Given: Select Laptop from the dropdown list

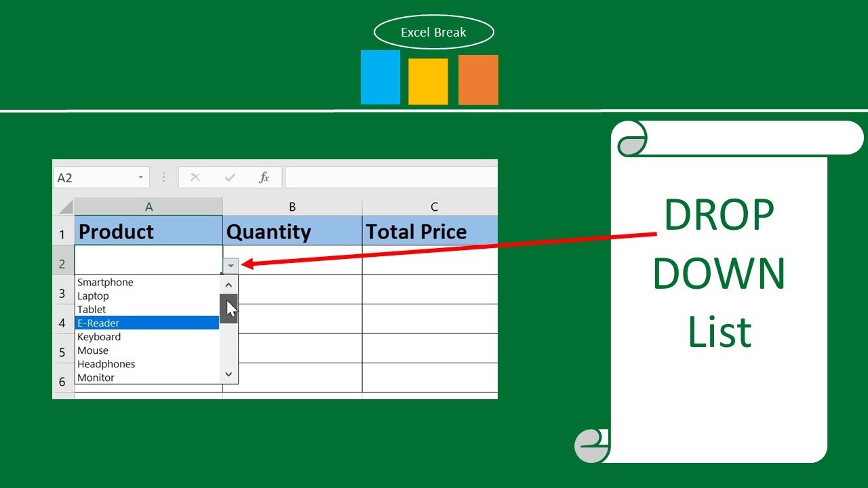Looking at the screenshot, I should pos(147,296).
